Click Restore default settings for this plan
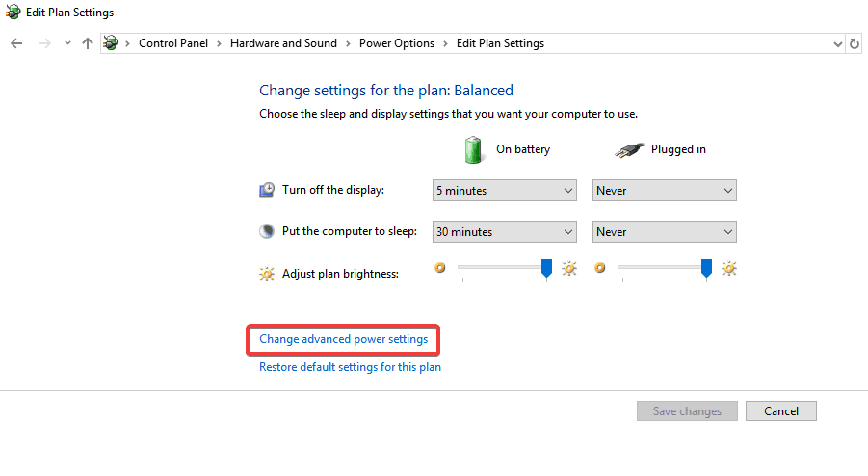The height and width of the screenshot is (476, 868). tap(350, 367)
